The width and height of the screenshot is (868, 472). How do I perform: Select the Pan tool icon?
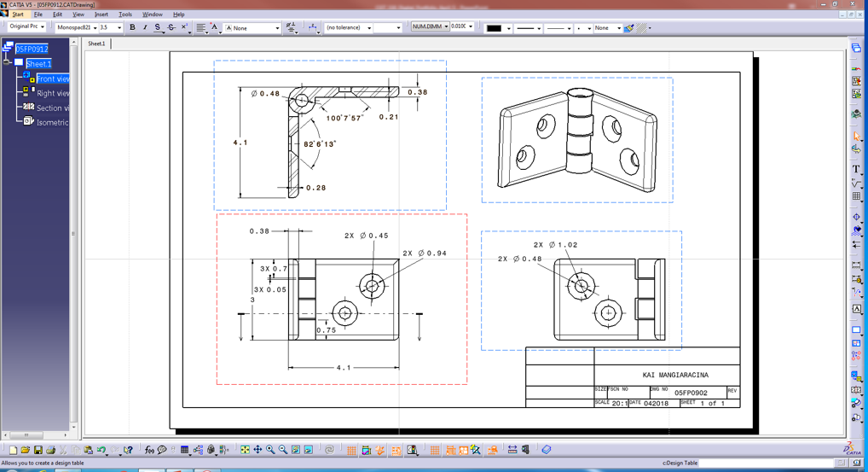258,450
